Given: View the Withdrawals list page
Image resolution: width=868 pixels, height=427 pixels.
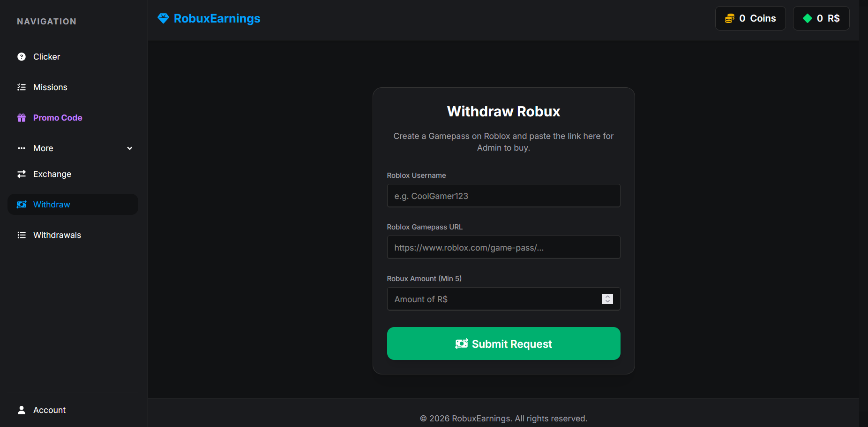Looking at the screenshot, I should pos(73,235).
